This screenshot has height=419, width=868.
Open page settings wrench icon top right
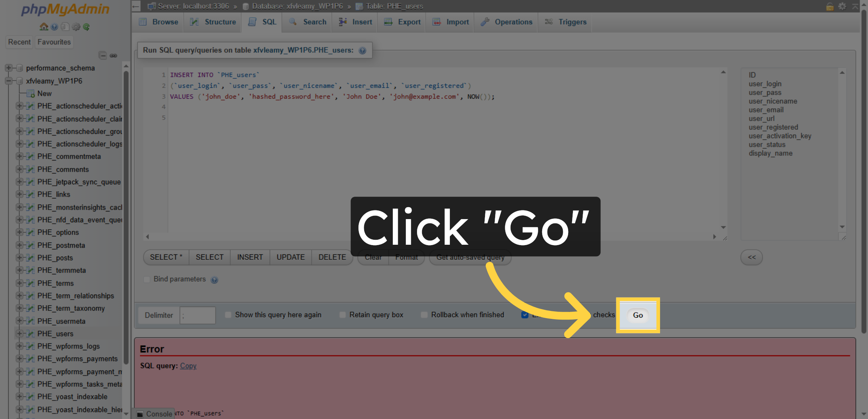[842, 6]
